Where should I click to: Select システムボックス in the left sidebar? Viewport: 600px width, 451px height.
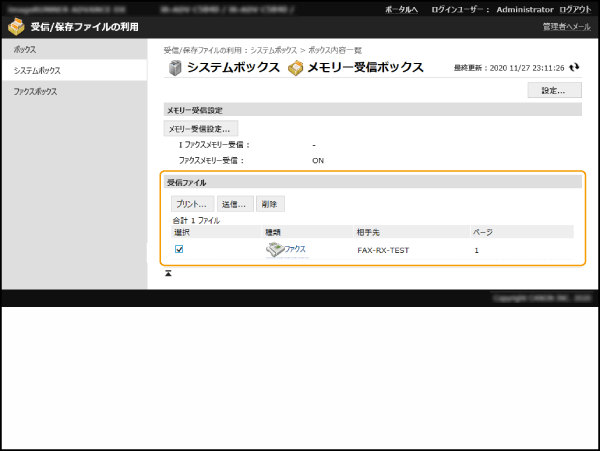37,71
